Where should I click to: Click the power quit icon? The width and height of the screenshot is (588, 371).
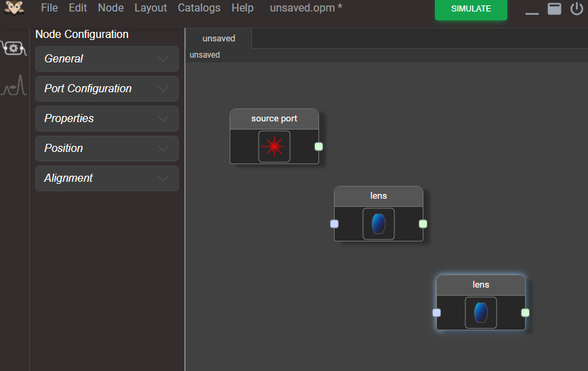(x=576, y=9)
